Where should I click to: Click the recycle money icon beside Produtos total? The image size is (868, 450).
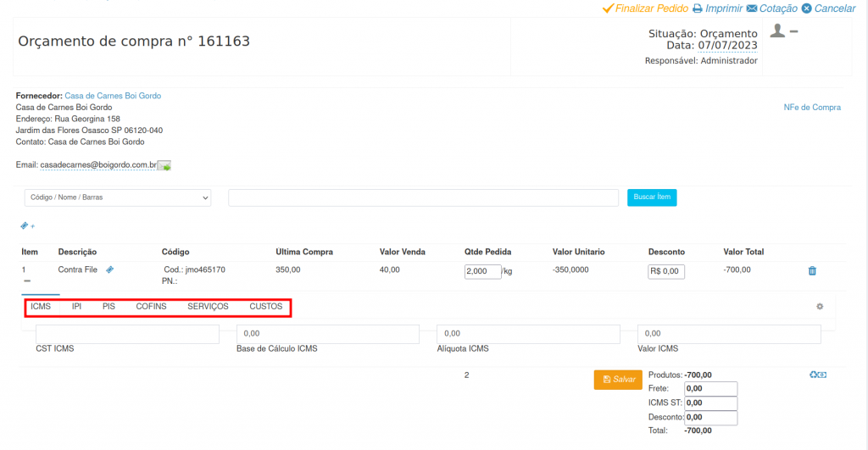[x=818, y=375]
